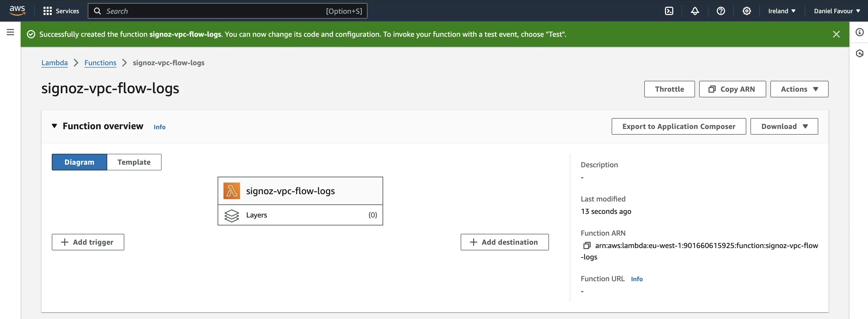Click the success checkmark icon in banner

31,34
